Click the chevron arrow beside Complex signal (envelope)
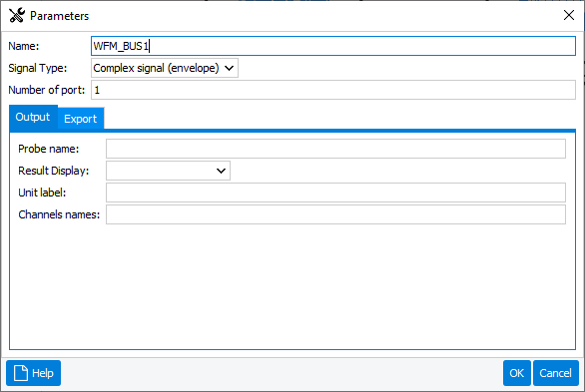The height and width of the screenshot is (392, 585). (x=229, y=68)
